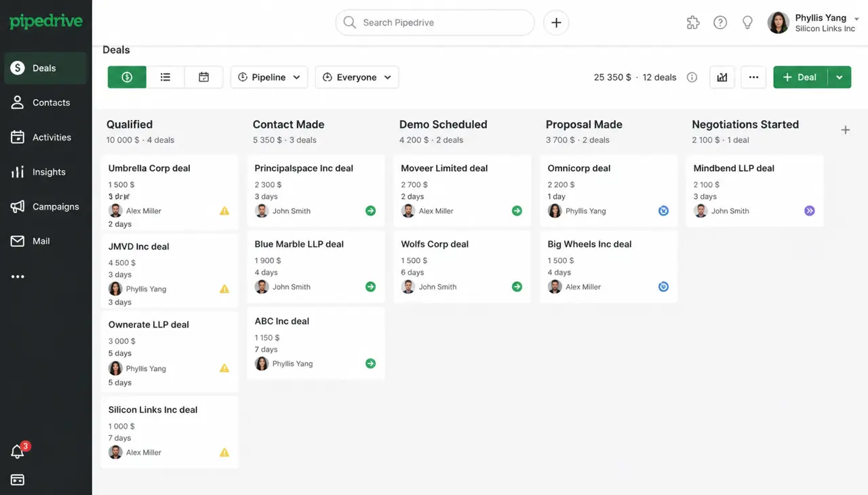Go to Deals in sidebar
This screenshot has width=868, height=495.
tap(45, 68)
